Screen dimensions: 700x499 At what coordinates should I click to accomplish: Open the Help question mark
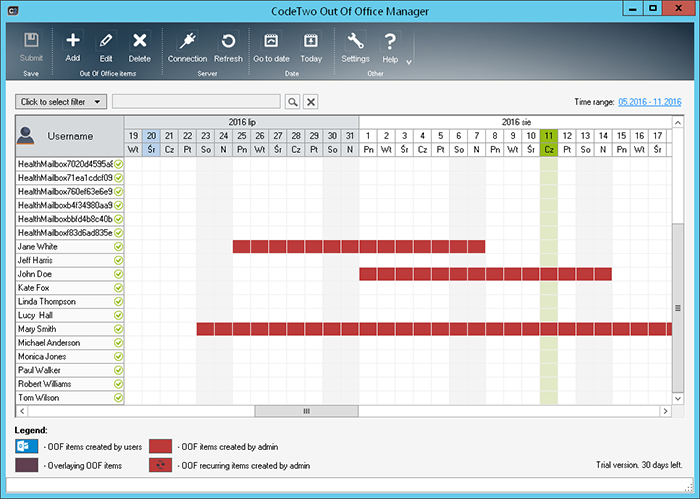click(390, 46)
